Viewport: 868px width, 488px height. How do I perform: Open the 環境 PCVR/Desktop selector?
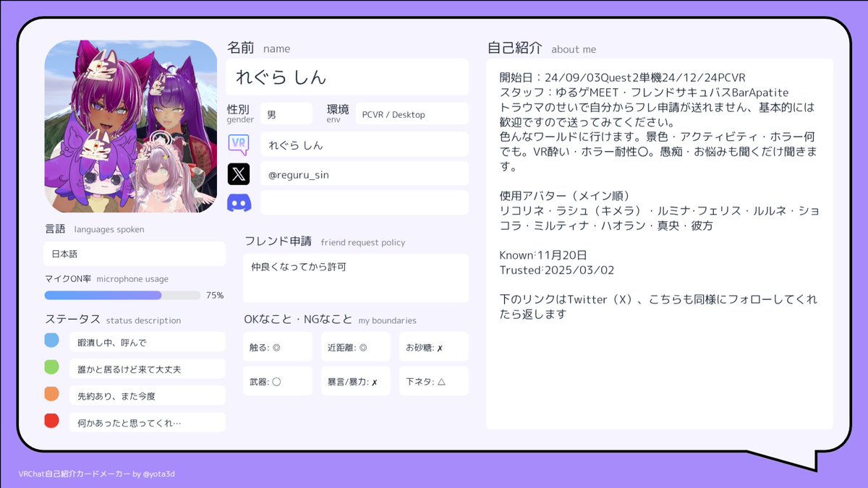pyautogui.click(x=411, y=114)
